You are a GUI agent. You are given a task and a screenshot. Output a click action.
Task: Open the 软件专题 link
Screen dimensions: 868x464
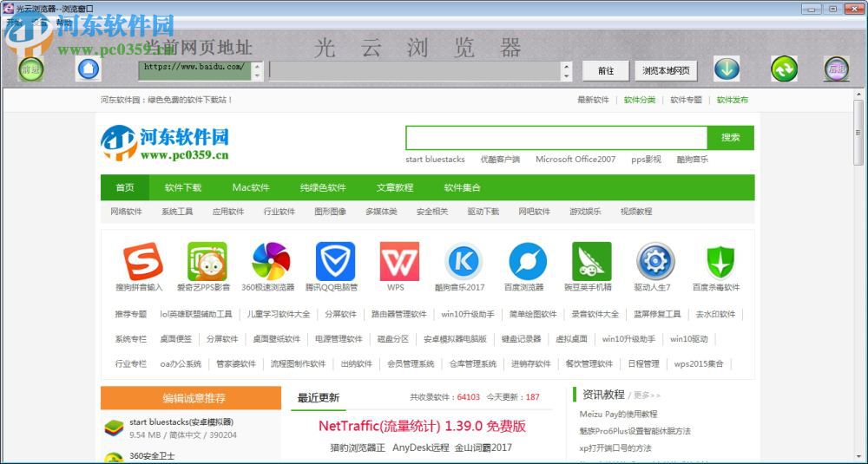coord(686,100)
